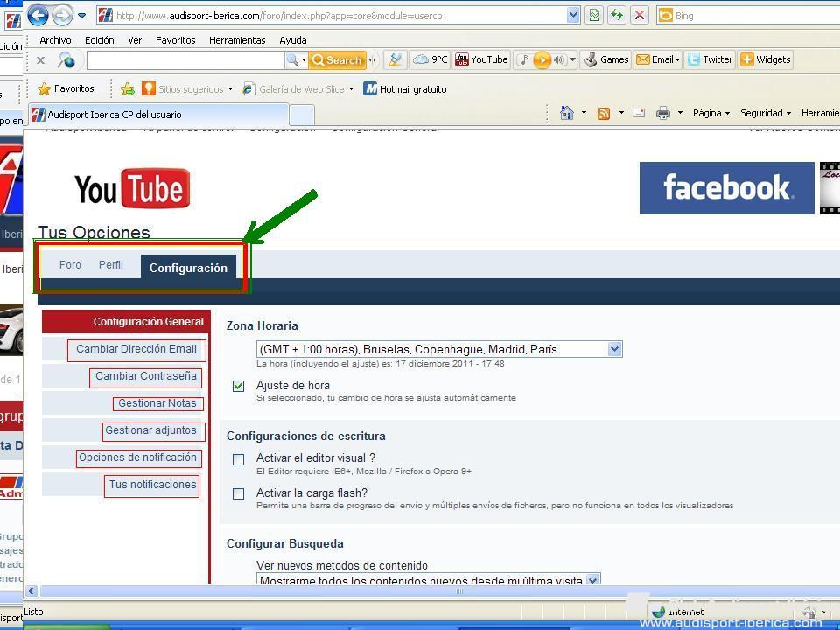The height and width of the screenshot is (630, 840).
Task: Select Audisport Iberica CP del usuario tab
Action: click(158, 114)
